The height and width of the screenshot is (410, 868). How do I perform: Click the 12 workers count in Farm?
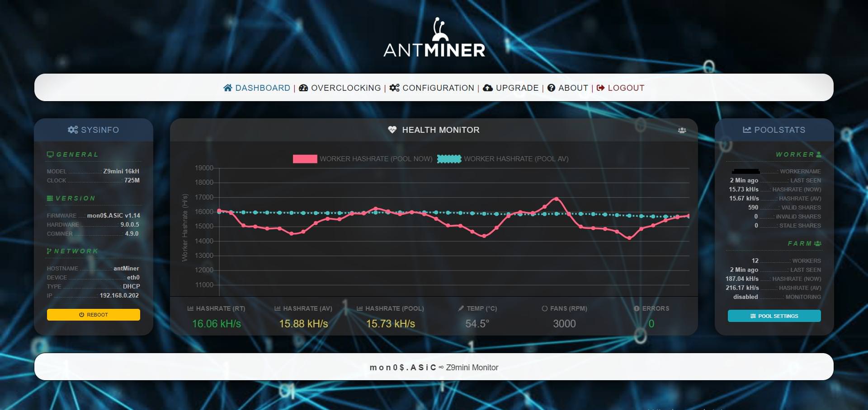(755, 261)
